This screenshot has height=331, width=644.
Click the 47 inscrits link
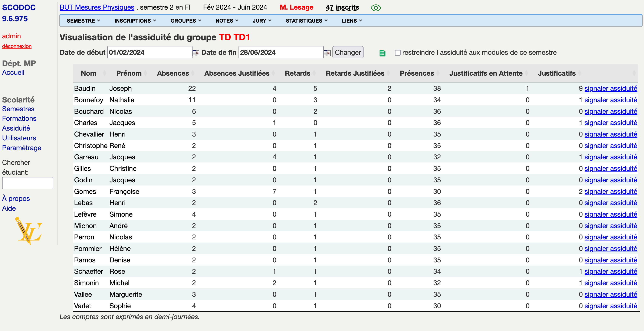342,7
